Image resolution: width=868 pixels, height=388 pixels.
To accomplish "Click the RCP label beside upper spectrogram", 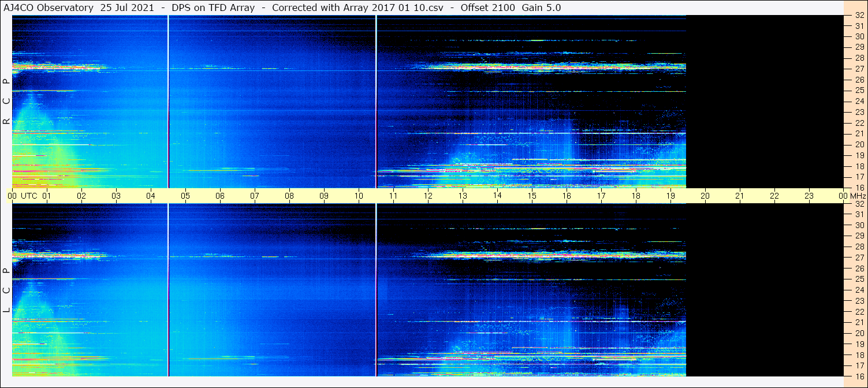I will click(x=6, y=101).
